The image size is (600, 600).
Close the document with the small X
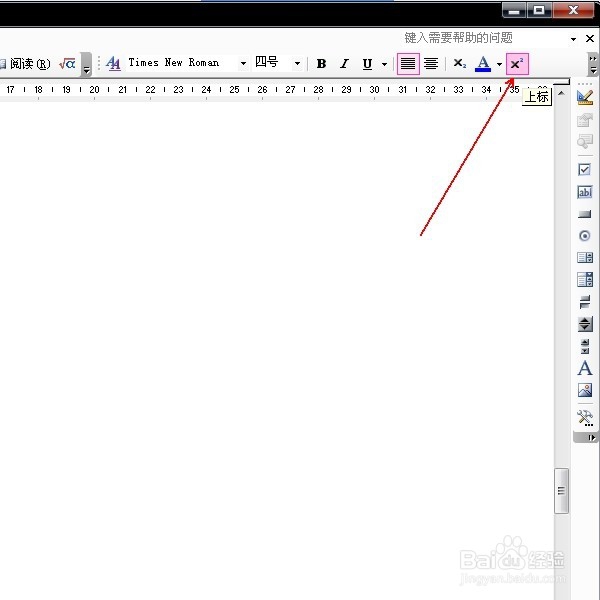[590, 38]
